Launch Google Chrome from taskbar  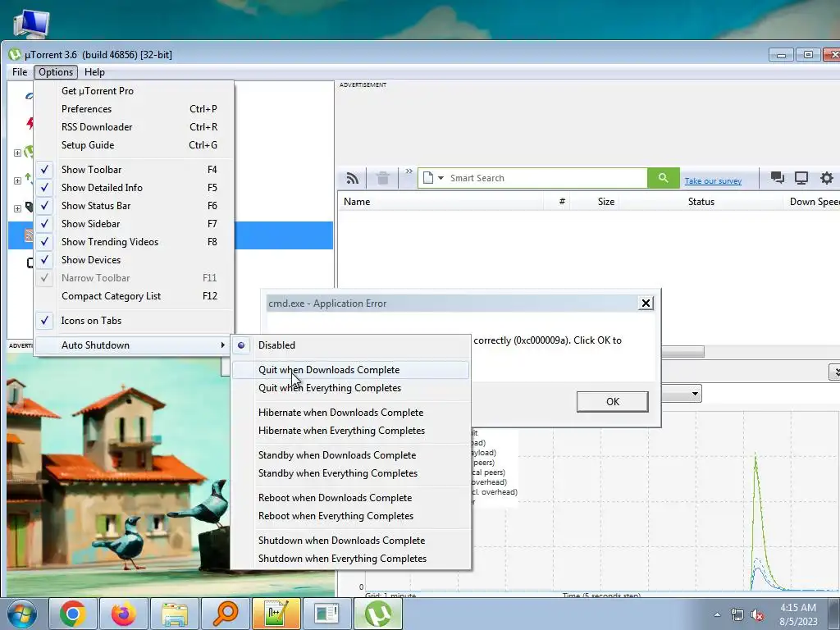coord(72,614)
